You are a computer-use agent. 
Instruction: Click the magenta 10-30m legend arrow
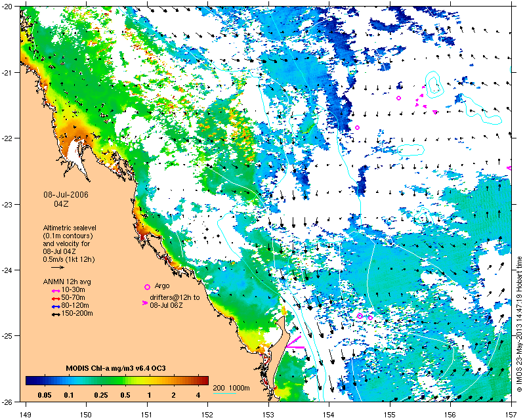tap(56, 290)
